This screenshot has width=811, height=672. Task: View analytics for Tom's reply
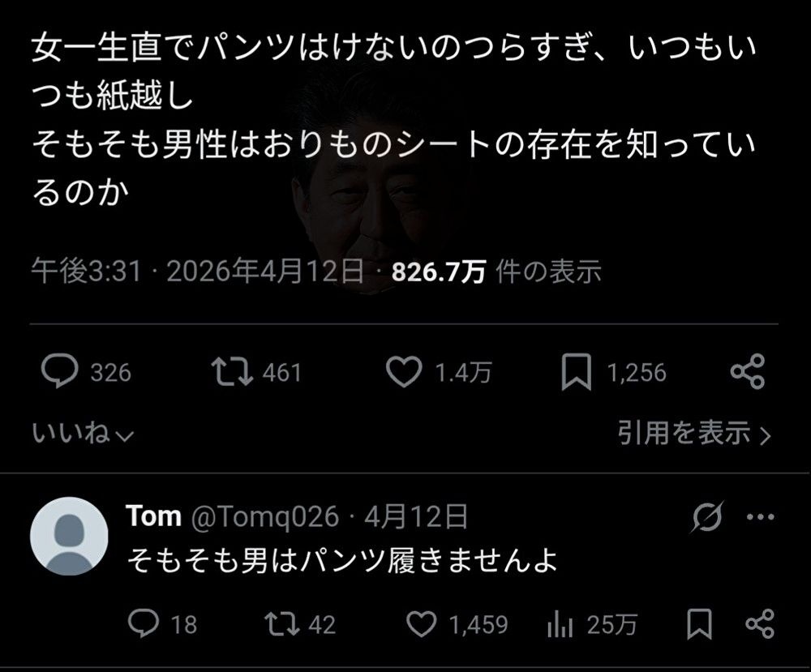click(x=560, y=623)
